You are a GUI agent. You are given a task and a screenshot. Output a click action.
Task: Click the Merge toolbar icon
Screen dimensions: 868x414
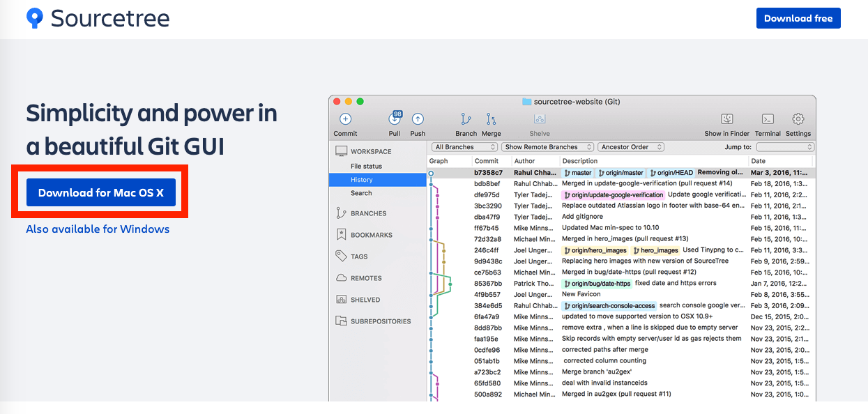tap(491, 119)
